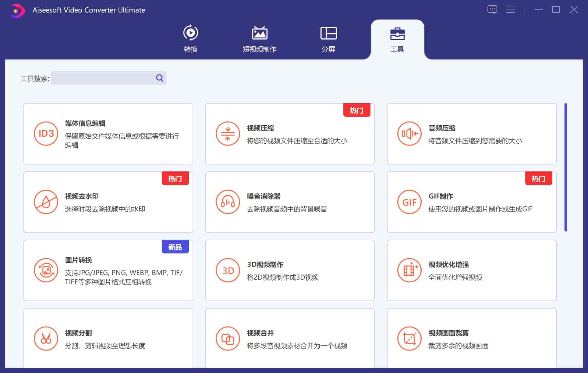The height and width of the screenshot is (373, 588).
Task: Click the 短视频制作 picture icon
Action: [260, 33]
